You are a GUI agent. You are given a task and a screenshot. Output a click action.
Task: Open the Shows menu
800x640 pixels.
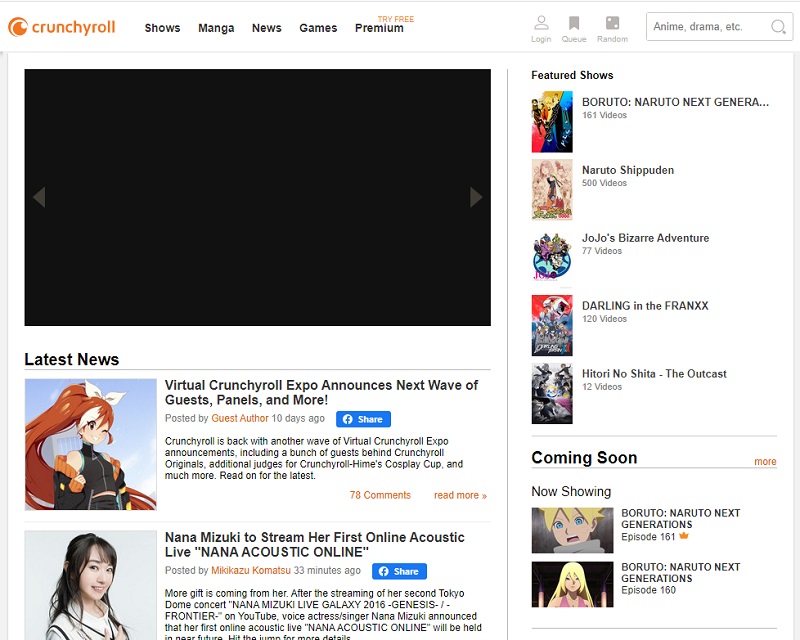[162, 28]
